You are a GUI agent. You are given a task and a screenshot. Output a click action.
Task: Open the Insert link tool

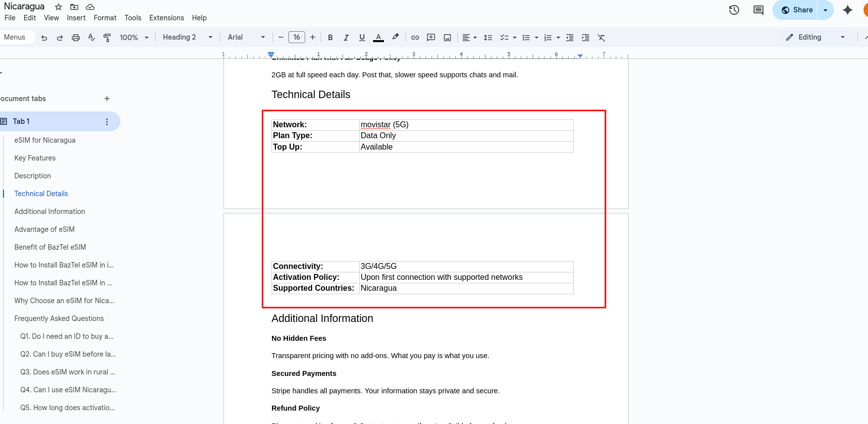[415, 38]
